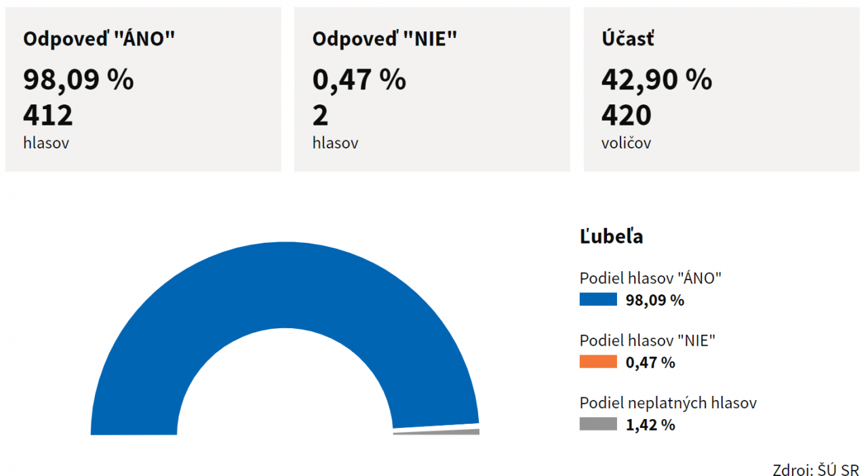Select the 420 voters count
This screenshot has height=476, width=868.
click(627, 115)
